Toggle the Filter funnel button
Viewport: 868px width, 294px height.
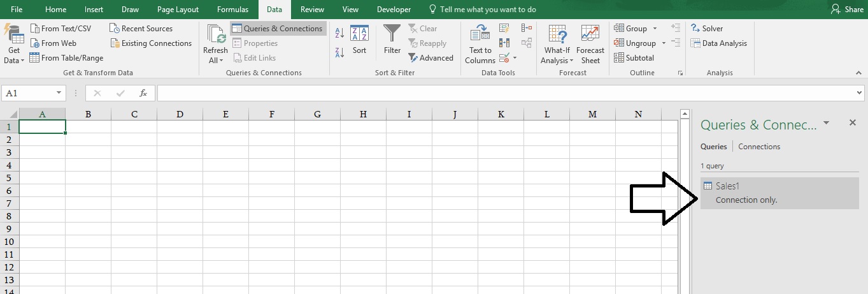pyautogui.click(x=392, y=40)
